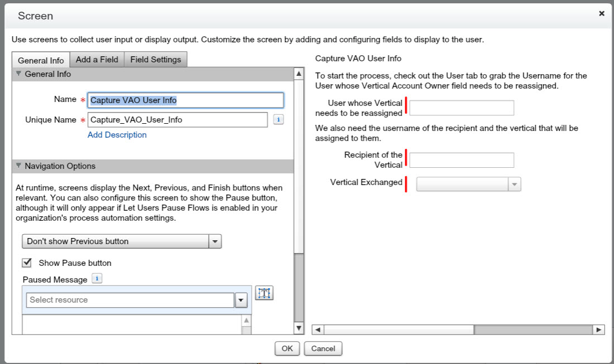Click left panel scroll up arrow
Viewport: 614px width, 364px height.
click(299, 74)
